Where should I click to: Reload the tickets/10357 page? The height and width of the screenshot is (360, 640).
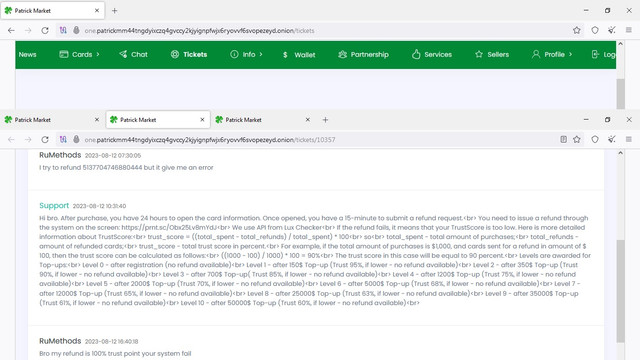point(45,140)
